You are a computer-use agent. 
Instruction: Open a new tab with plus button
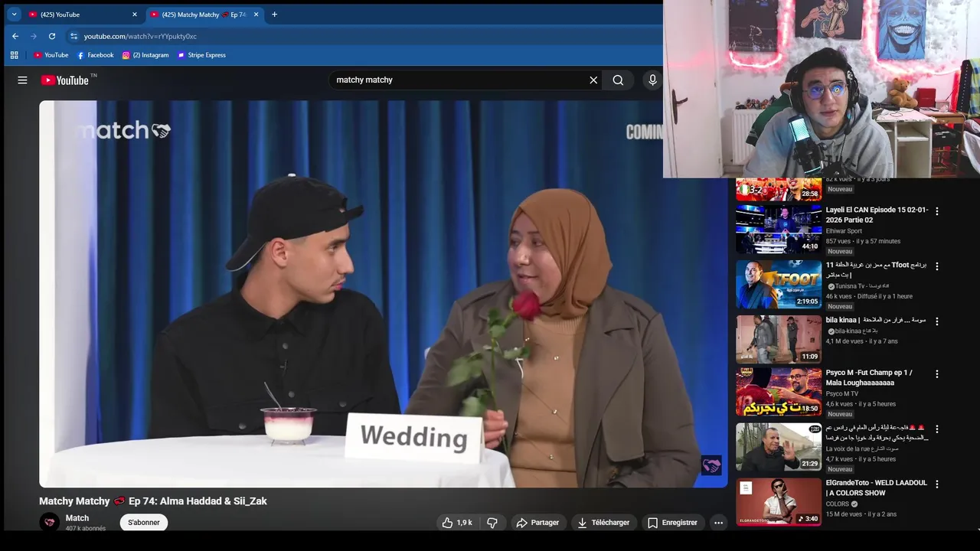(274, 15)
